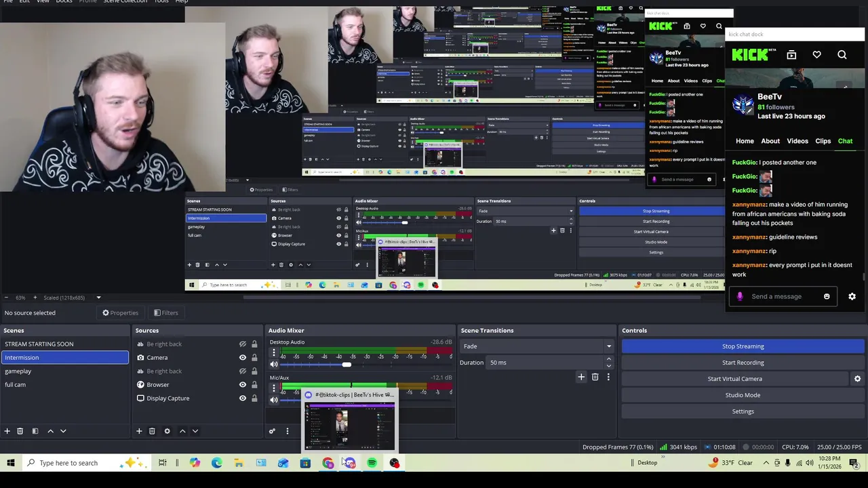868x488 pixels.
Task: Open the Settings button in Controls
Action: (x=743, y=411)
